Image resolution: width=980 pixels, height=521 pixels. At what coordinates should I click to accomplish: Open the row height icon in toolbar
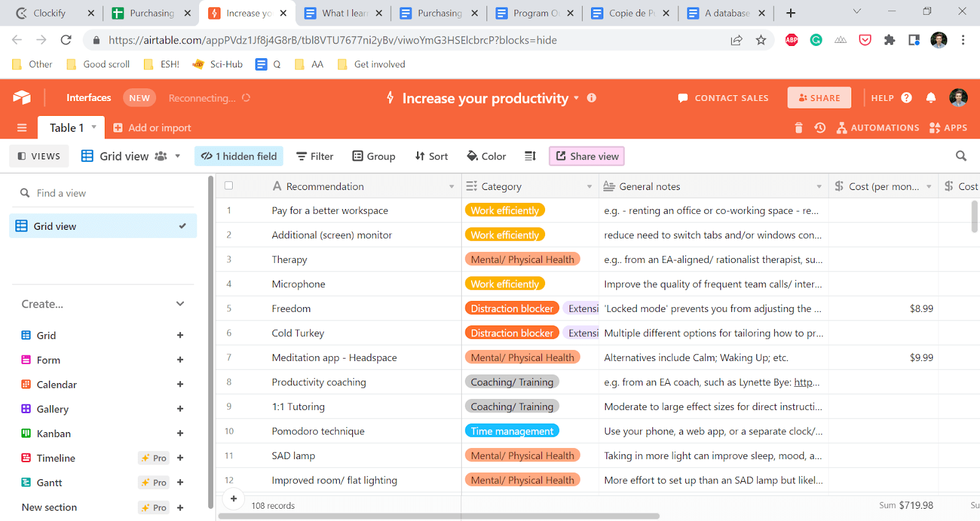pos(530,156)
